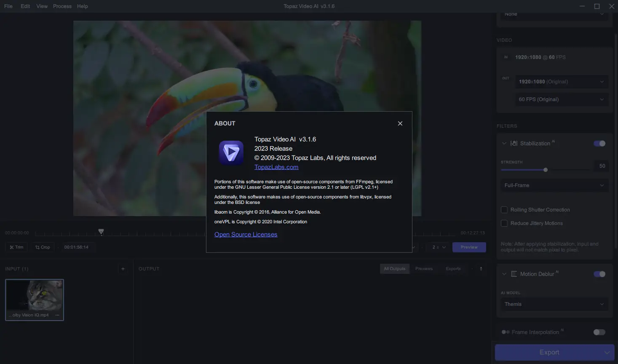Click the start timecode 00:00:00:00
Screen dimensions: 618x364
click(x=17, y=233)
